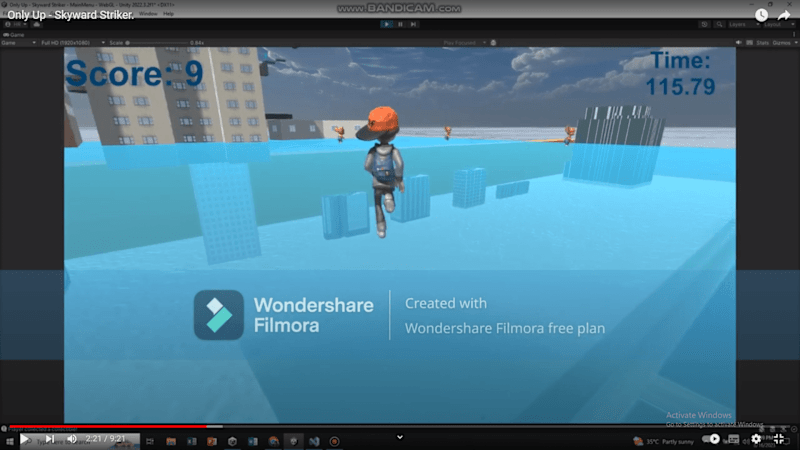Click the Score: 9 game text
This screenshot has height=450, width=800.
point(135,73)
